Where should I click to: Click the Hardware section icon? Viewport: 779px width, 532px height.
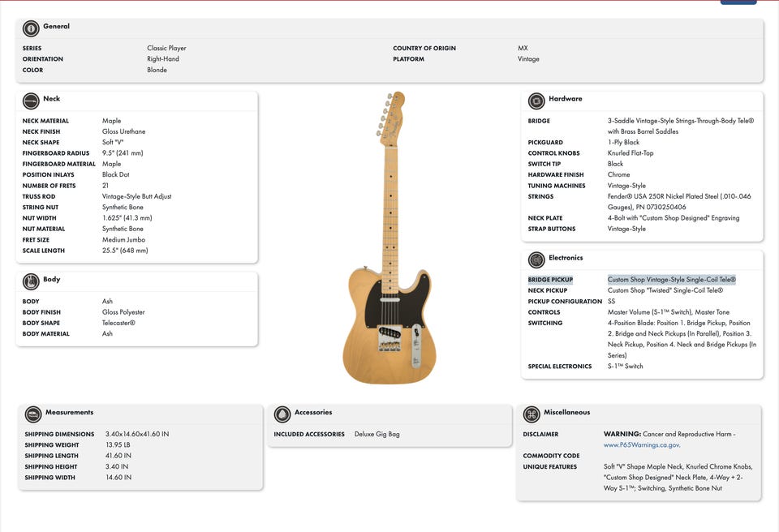[x=536, y=101]
